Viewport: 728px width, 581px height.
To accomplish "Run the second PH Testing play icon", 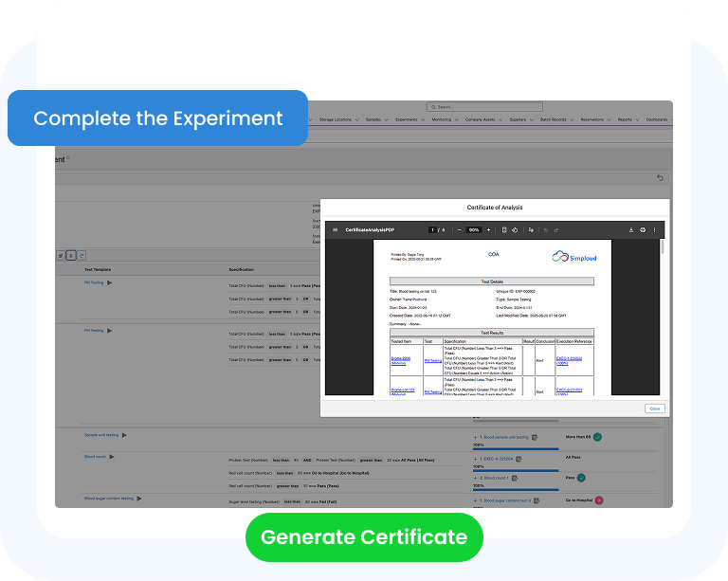I will (110, 331).
